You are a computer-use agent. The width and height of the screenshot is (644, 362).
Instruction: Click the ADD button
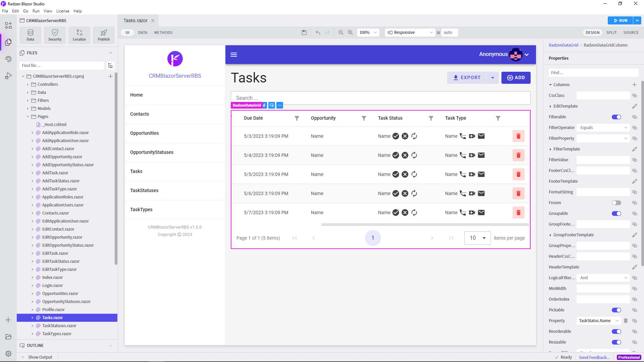tap(516, 78)
